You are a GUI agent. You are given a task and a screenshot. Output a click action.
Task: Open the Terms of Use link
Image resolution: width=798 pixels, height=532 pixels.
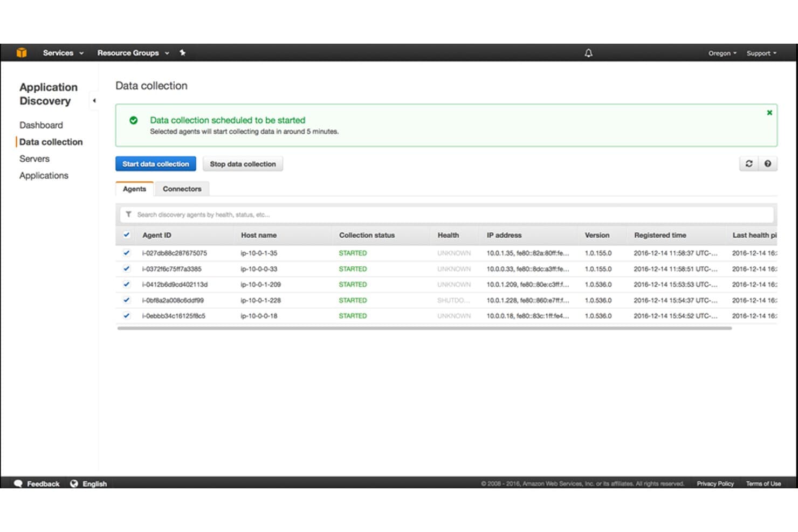(x=763, y=483)
